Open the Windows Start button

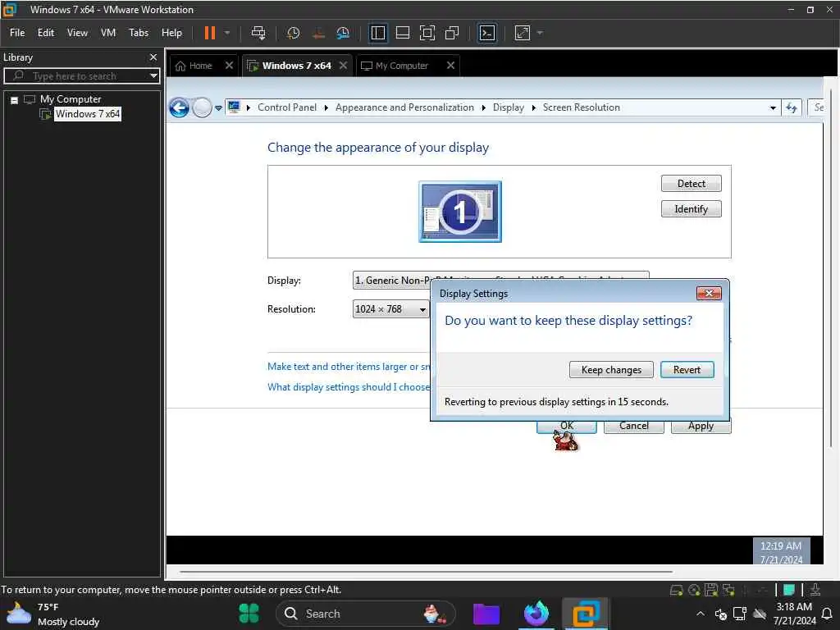[x=249, y=614]
